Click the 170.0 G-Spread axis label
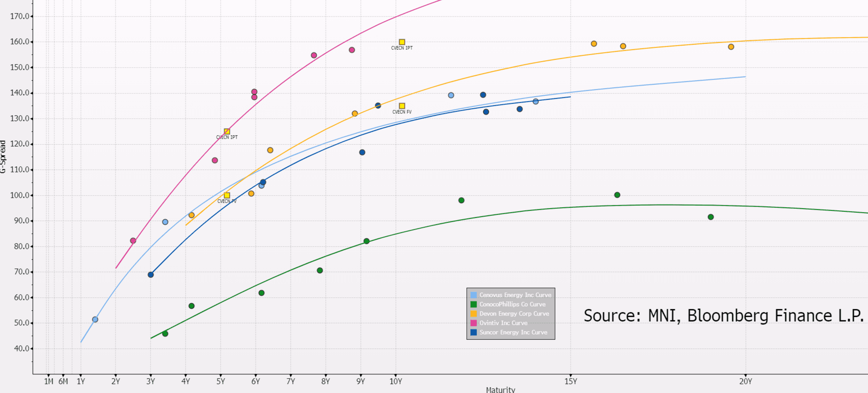Image resolution: width=868 pixels, height=393 pixels. point(20,16)
